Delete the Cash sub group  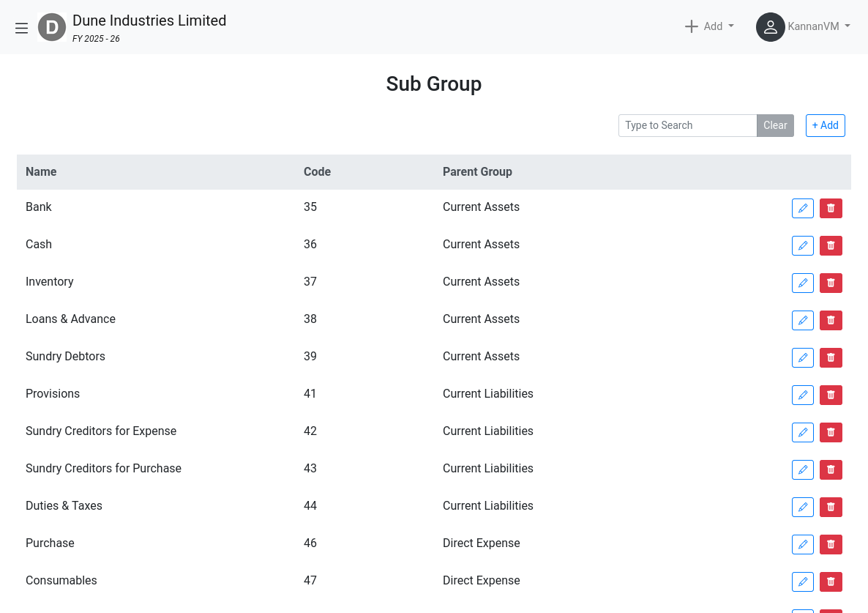click(831, 246)
